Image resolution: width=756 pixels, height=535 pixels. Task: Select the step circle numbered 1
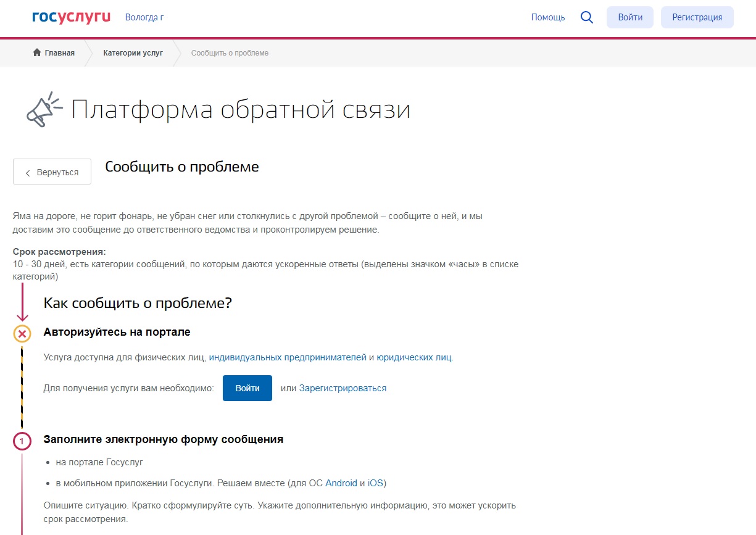tap(22, 441)
